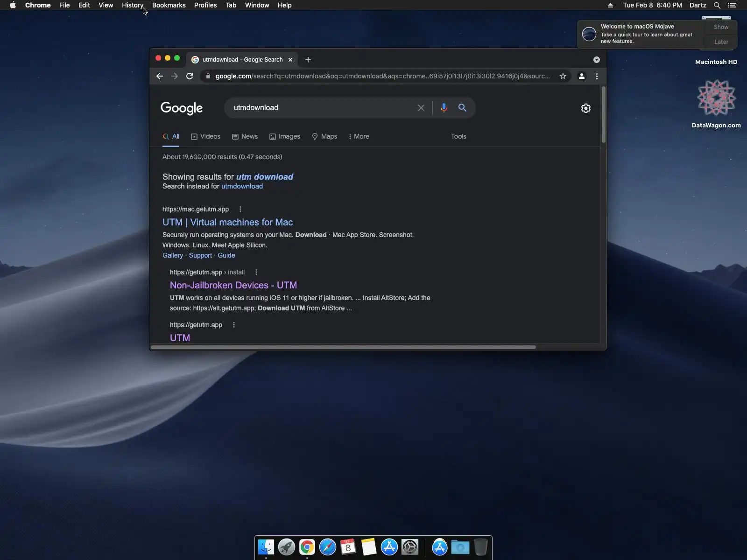Open the Chrome profile avatar icon
This screenshot has width=747, height=560.
tap(582, 76)
